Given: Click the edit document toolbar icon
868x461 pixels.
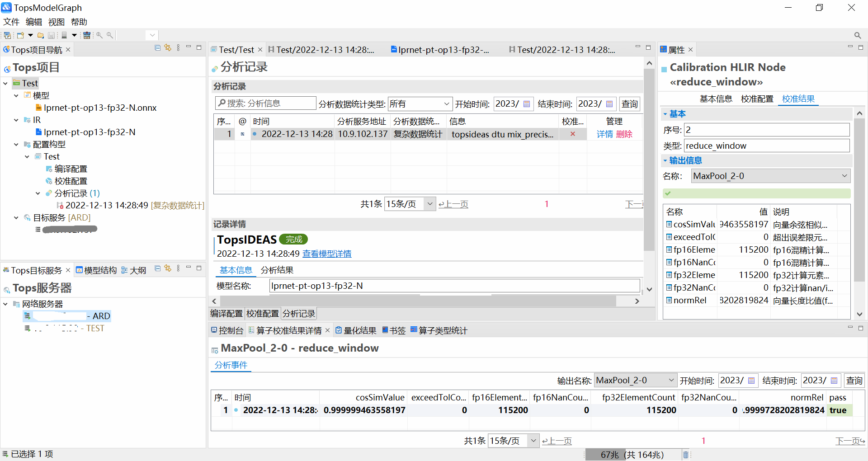Looking at the screenshot, I should click(7, 35).
